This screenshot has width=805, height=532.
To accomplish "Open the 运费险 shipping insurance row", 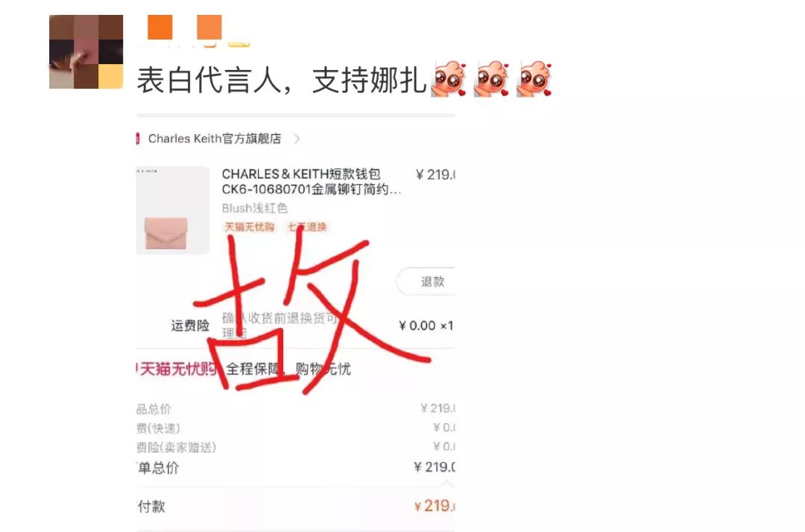I will tap(312, 326).
